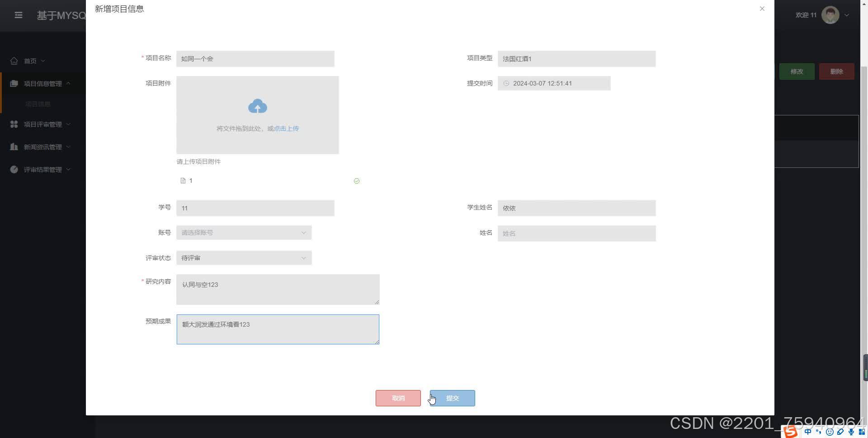Click the 首页 expand chevron
Screen dimensions: 868x438
(43, 61)
